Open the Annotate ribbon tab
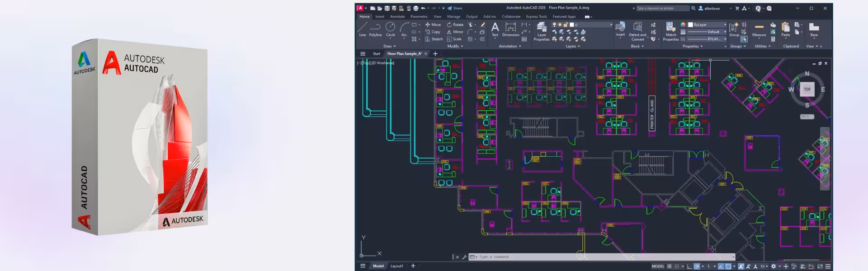Screen dimensions: 868x271 (x=397, y=17)
